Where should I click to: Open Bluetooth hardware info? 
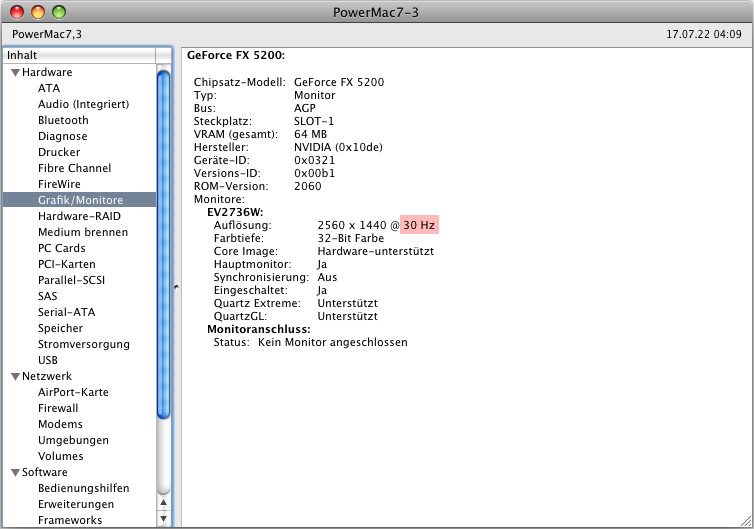(x=63, y=120)
